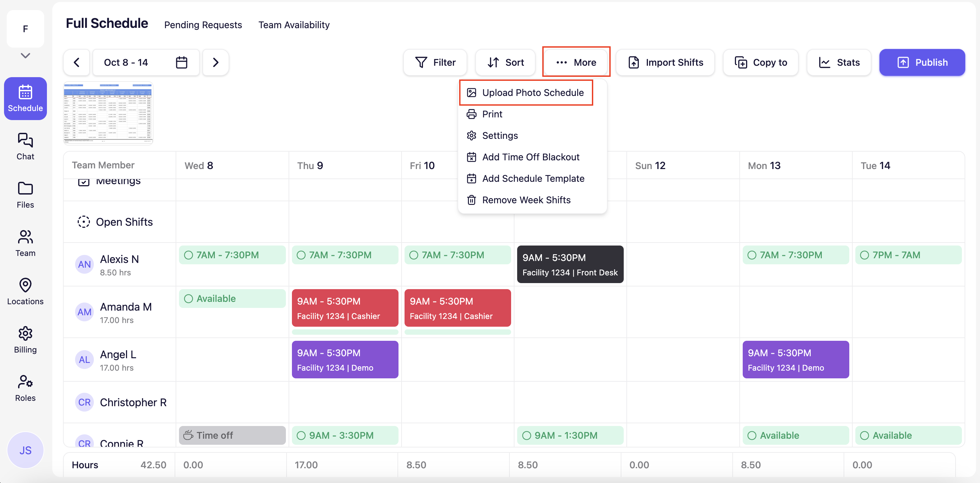
Task: Expand the workspace chevron below F
Action: click(25, 56)
